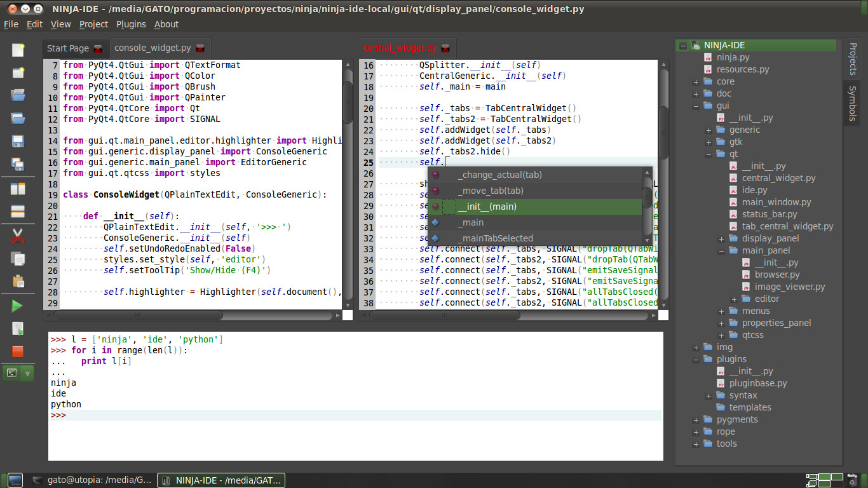This screenshot has width=868, height=488.
Task: Open pluginbase.py in project tree
Action: point(758,383)
